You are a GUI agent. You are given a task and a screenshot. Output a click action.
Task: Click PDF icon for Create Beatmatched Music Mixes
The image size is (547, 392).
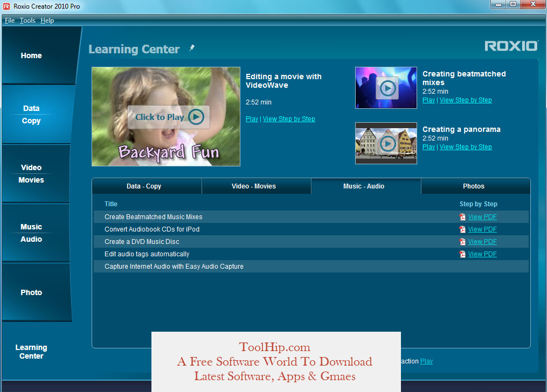click(x=462, y=217)
